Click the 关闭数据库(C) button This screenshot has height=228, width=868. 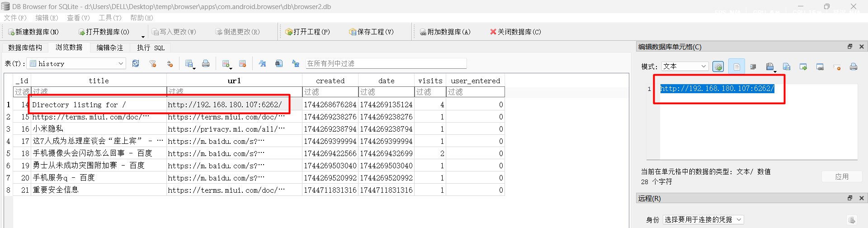515,32
